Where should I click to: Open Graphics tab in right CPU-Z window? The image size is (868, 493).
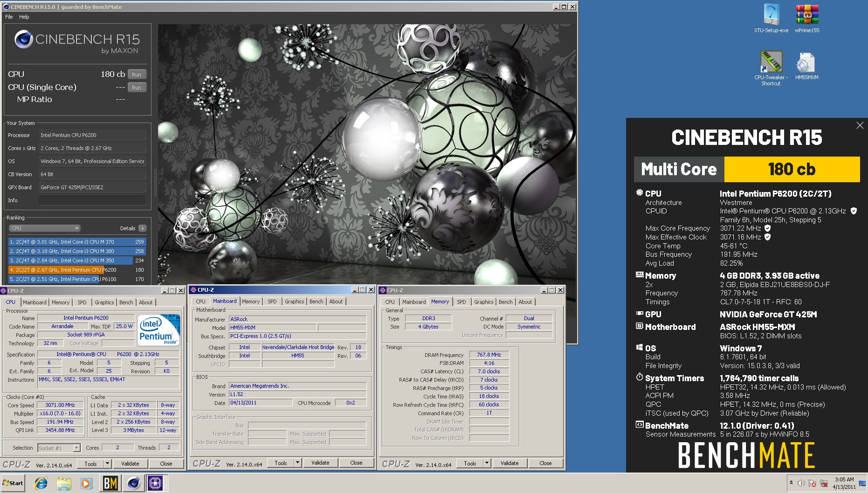click(484, 302)
